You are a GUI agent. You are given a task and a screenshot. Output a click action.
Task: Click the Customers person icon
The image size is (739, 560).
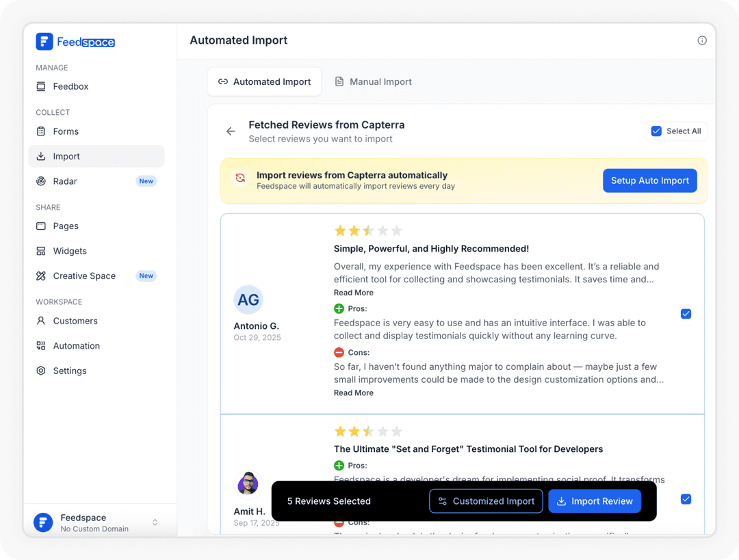click(41, 321)
